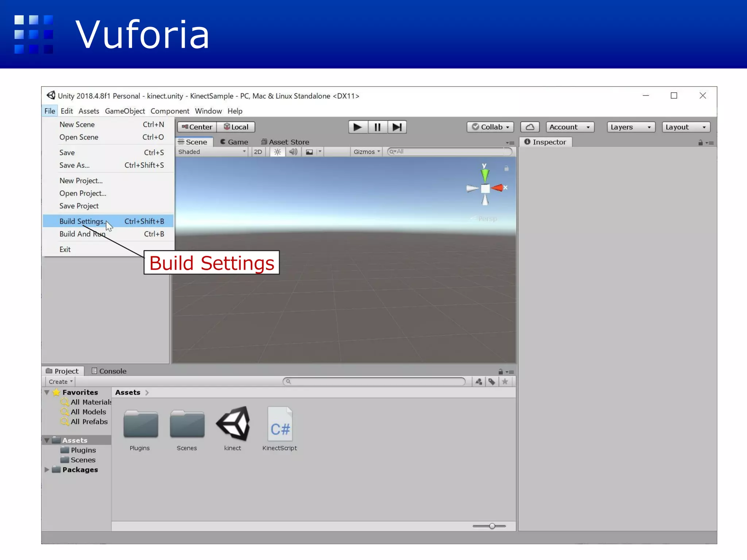Click the scene search field
This screenshot has width=747, height=560.
pos(450,151)
